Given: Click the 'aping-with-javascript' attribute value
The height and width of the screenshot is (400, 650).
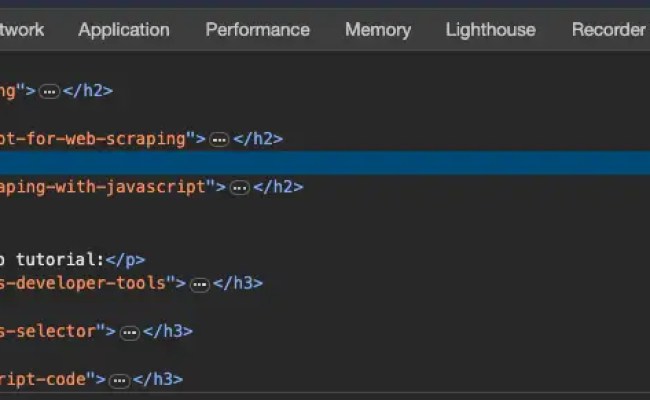Looking at the screenshot, I should pyautogui.click(x=103, y=187).
